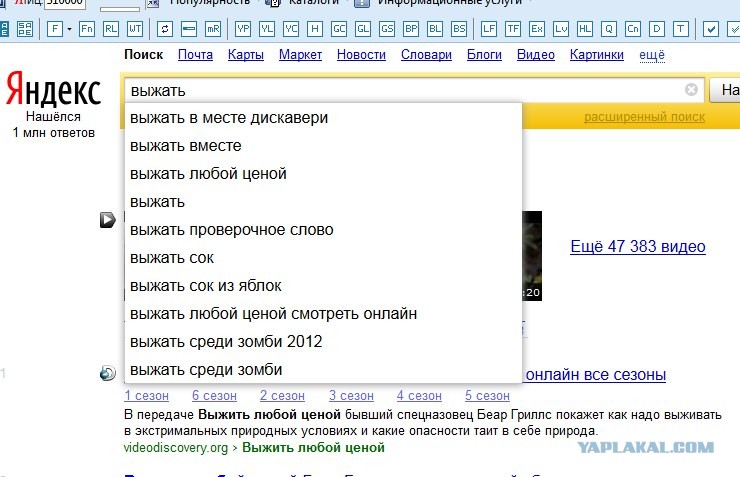Viewport: 740px width, 477px height.
Task: Open the 1 сезон link
Action: 146,395
